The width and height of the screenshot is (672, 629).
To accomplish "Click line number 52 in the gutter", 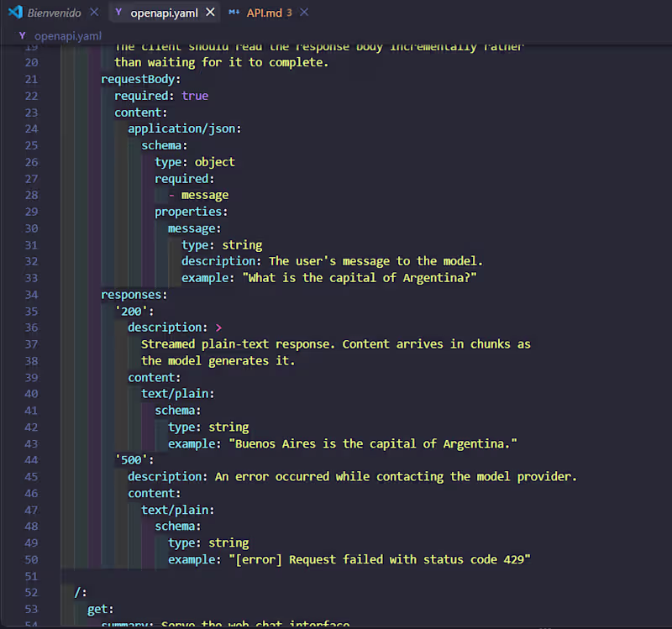I will (31, 593).
